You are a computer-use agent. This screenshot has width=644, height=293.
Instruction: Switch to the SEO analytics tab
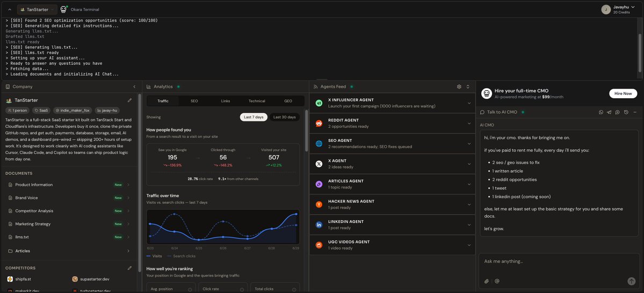(194, 101)
